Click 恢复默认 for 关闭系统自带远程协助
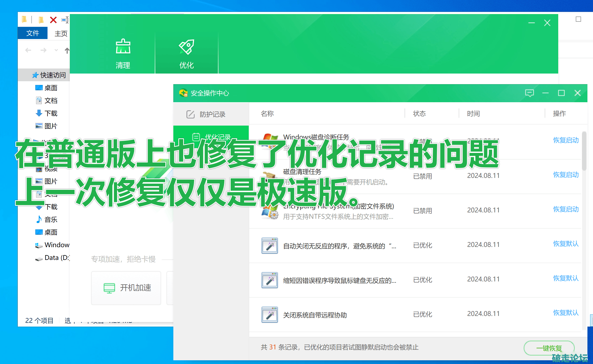 pyautogui.click(x=566, y=313)
